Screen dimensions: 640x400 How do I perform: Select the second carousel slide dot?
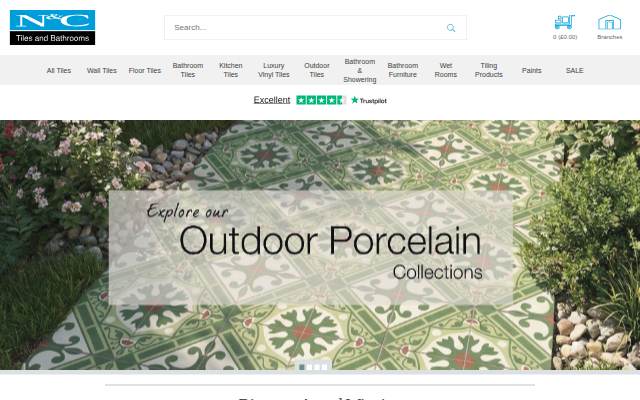point(309,367)
